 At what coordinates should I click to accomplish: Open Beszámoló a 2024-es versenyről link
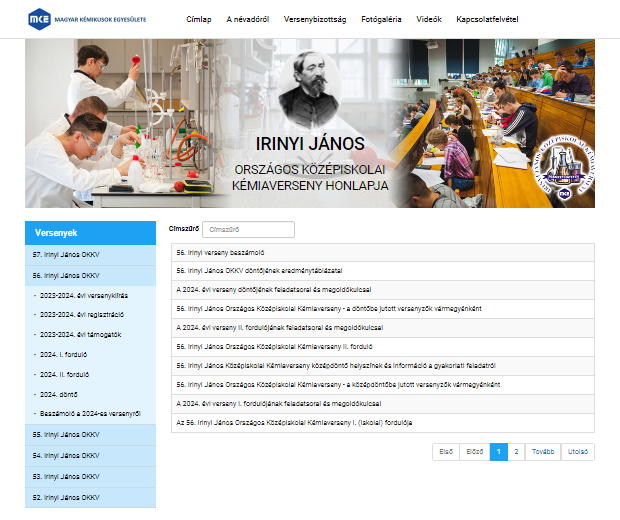click(x=90, y=414)
